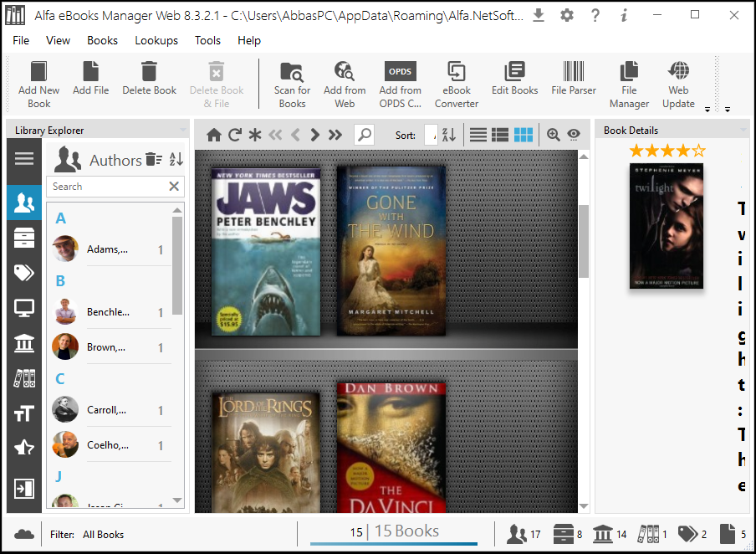Click the asterisk show-all icon
The width and height of the screenshot is (756, 554).
(x=255, y=135)
